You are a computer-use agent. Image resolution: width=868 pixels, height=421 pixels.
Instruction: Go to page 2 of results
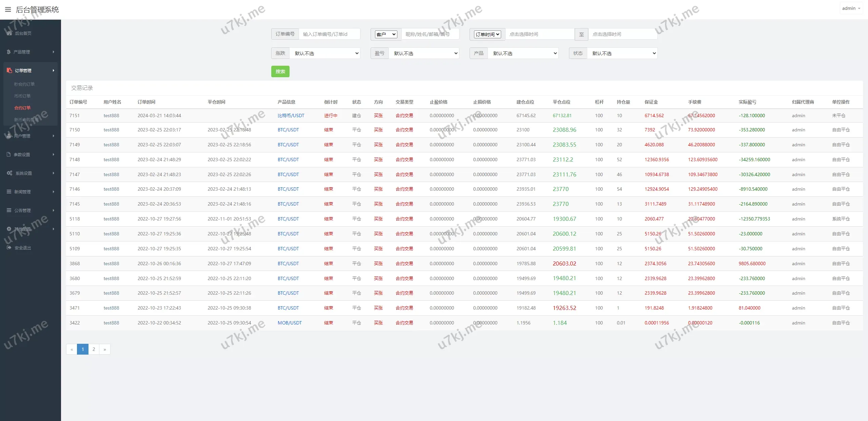click(x=94, y=349)
